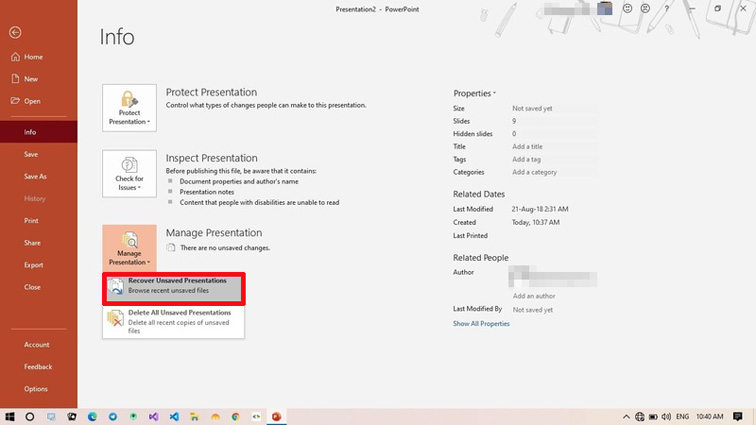756x425 pixels.
Task: Click 'Document properties and author's name' text
Action: pos(239,181)
